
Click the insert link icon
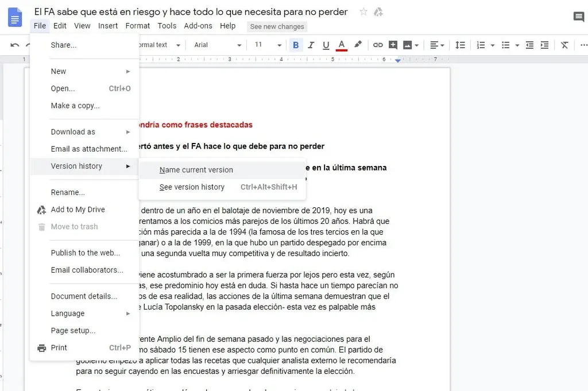click(x=378, y=45)
